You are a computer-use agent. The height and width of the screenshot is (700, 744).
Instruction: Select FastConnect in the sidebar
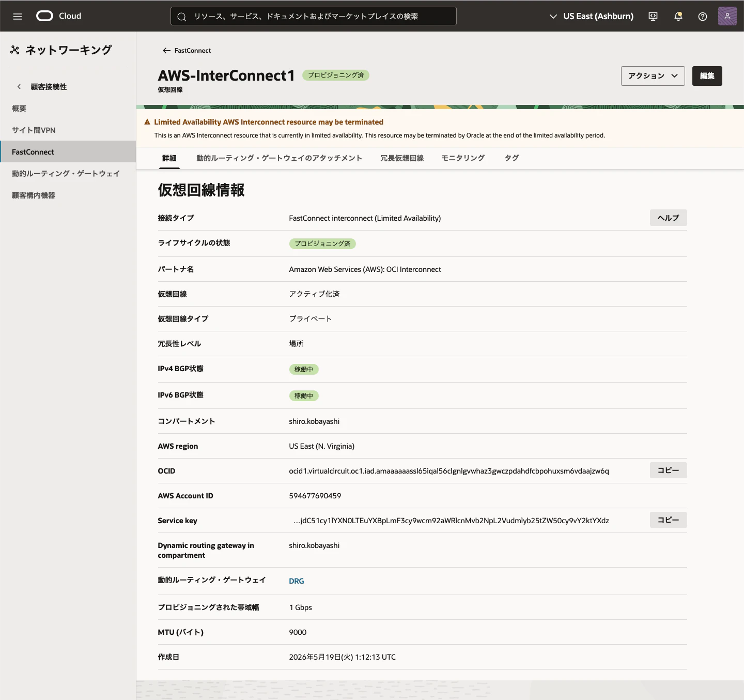click(x=68, y=152)
